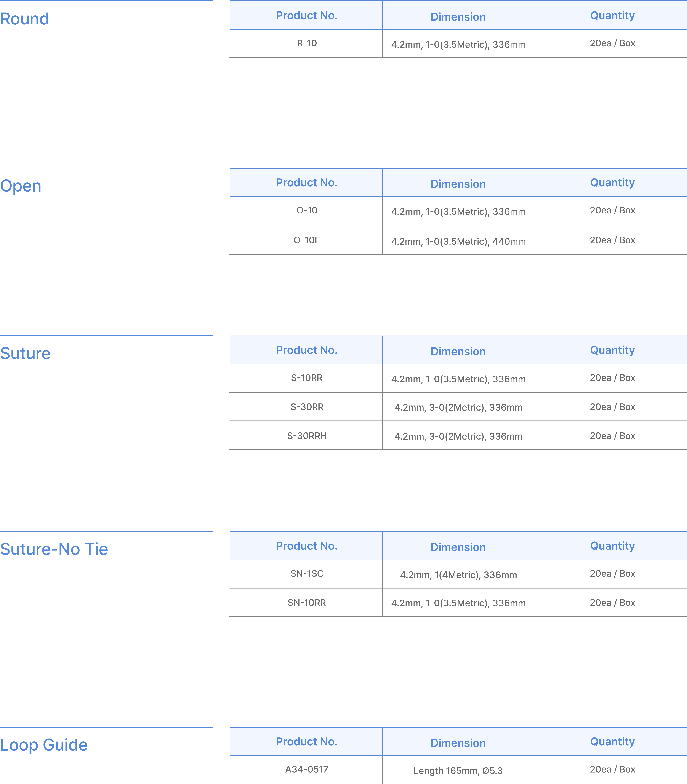The width and height of the screenshot is (687, 784).
Task: Click Product No. header in Loop Guide table
Action: 307,741
